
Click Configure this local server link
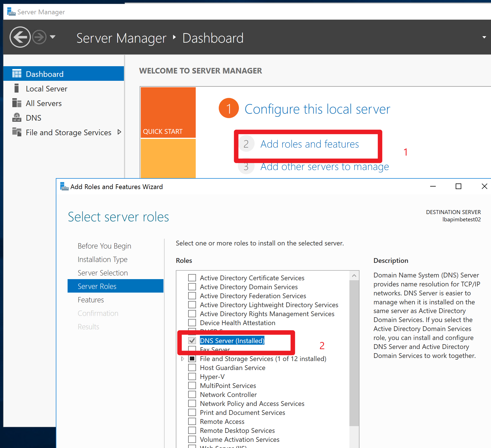(x=317, y=109)
